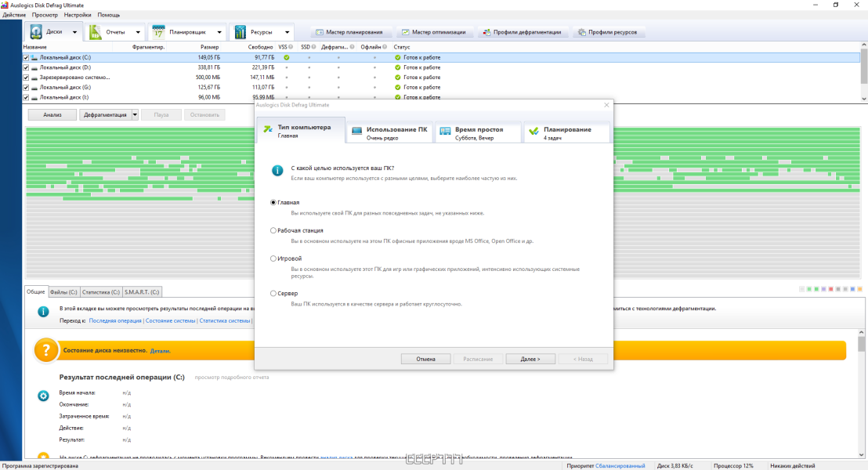Click the Диски toolbar icon
The width and height of the screenshot is (868, 470).
coord(36,31)
